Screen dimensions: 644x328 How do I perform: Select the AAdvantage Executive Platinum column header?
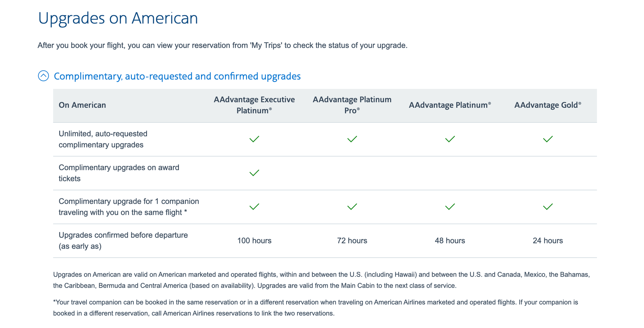(254, 105)
